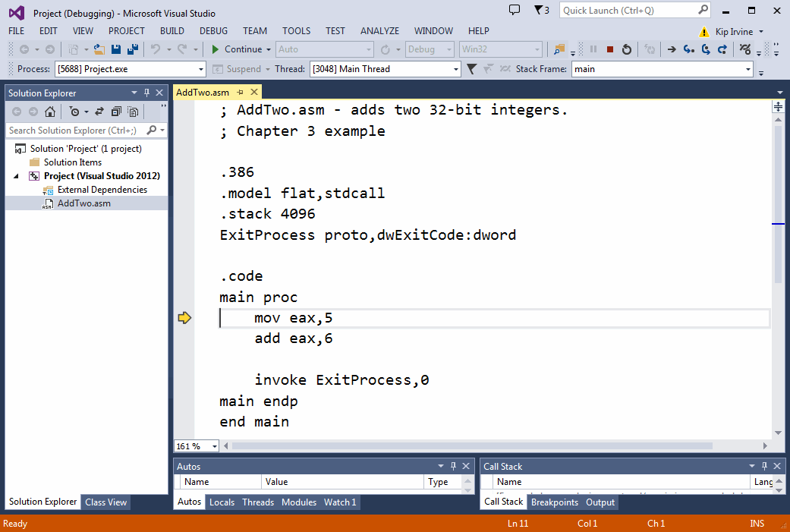Open the DEBUG menu

pyautogui.click(x=213, y=30)
